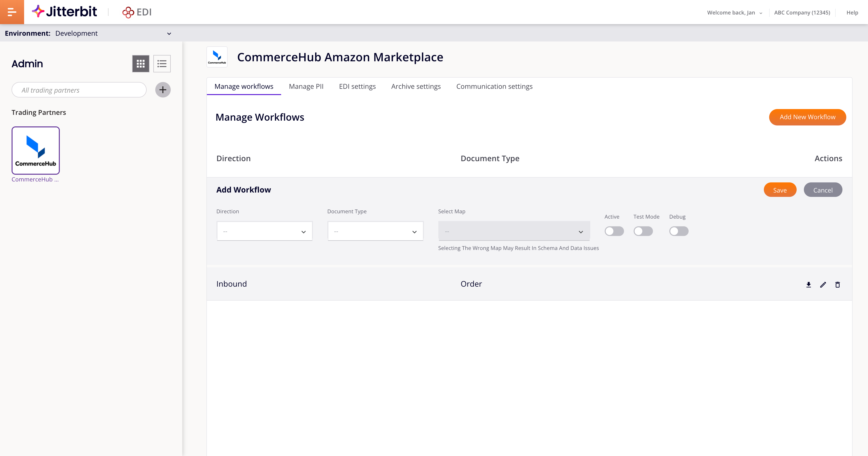Image resolution: width=868 pixels, height=456 pixels.
Task: Click the grid view icon in Admin panel
Action: [x=141, y=64]
